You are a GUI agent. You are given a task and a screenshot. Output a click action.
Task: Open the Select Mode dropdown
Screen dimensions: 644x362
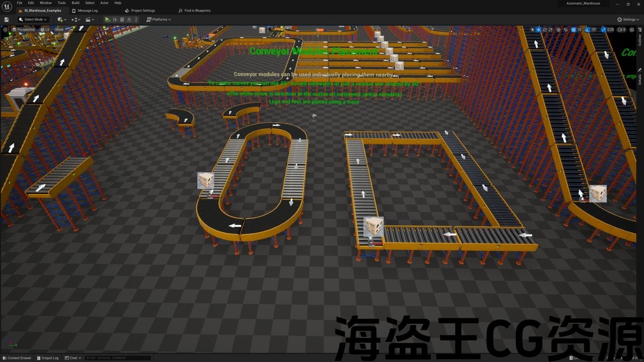point(33,20)
